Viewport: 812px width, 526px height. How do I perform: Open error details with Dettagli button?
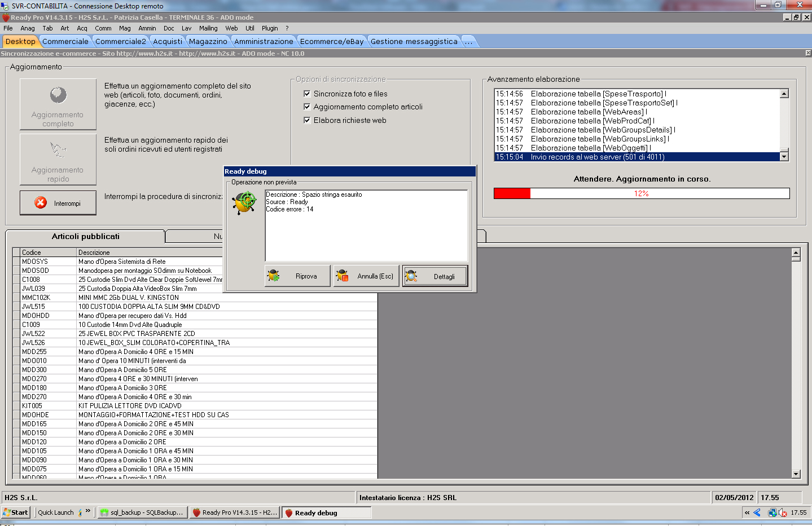pos(435,276)
